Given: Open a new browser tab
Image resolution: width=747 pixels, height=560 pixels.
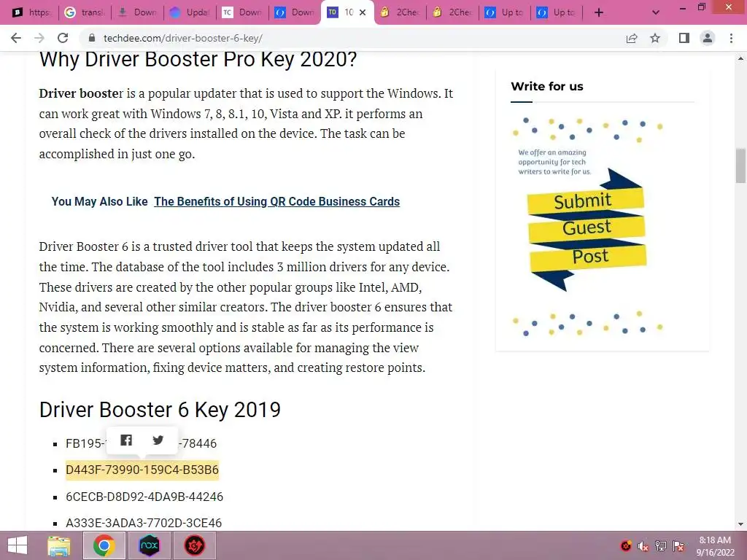Looking at the screenshot, I should 599,12.
